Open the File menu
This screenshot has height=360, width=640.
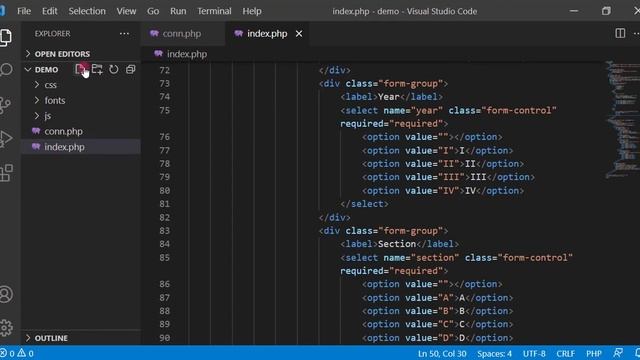click(x=24, y=11)
